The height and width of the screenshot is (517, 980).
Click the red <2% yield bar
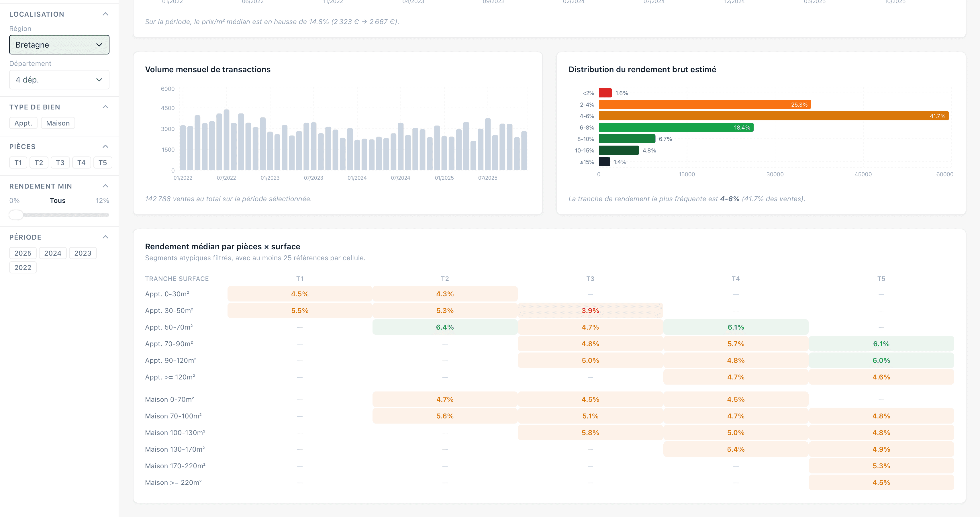point(605,93)
